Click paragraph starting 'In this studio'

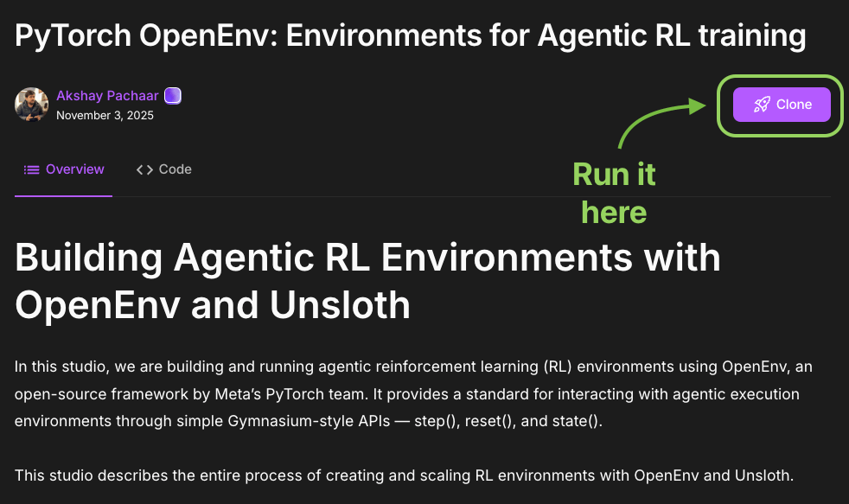point(413,393)
